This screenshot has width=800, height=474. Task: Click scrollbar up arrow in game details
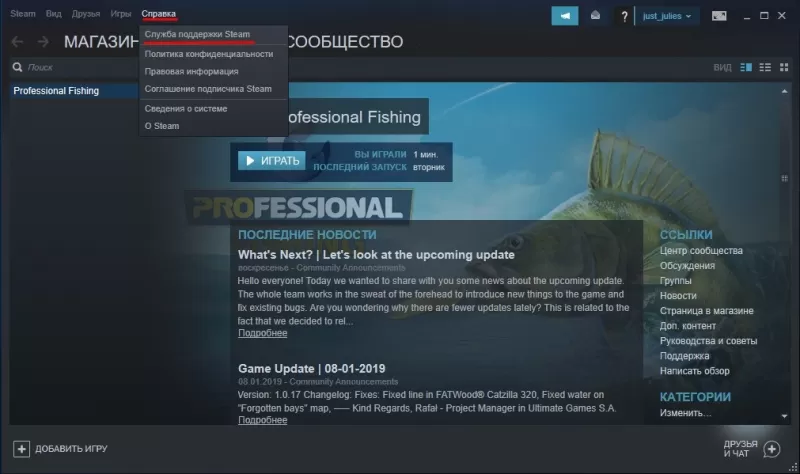784,91
